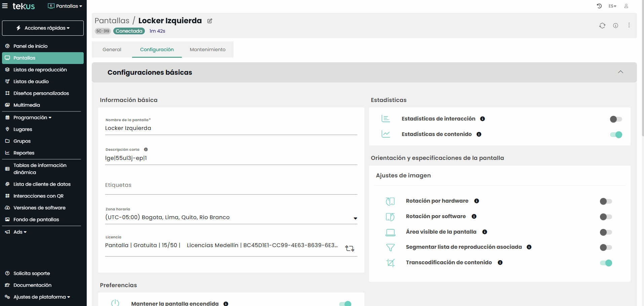Viewport: 644px width, 306px height.
Task: Disable Estadísticas de contenido
Action: point(616,134)
